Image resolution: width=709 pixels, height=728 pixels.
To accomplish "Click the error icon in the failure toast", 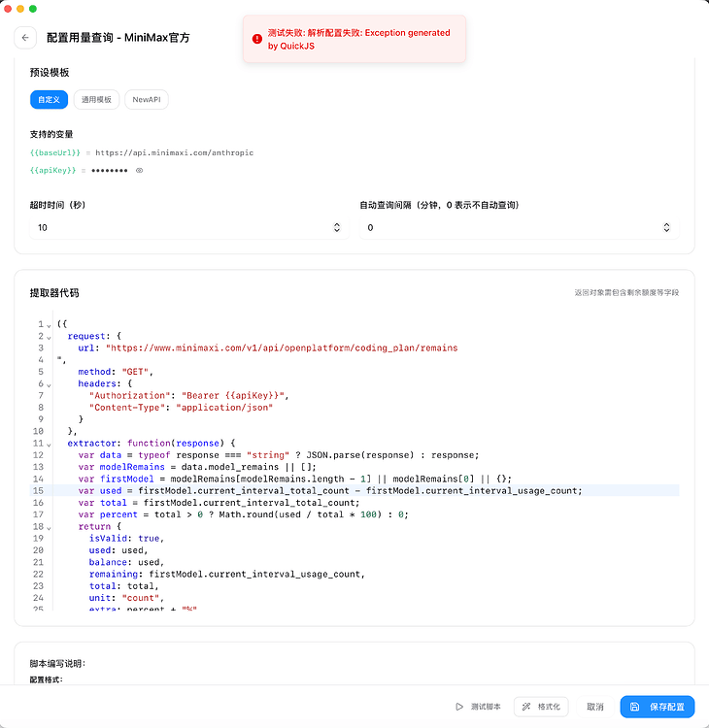I will click(x=257, y=39).
